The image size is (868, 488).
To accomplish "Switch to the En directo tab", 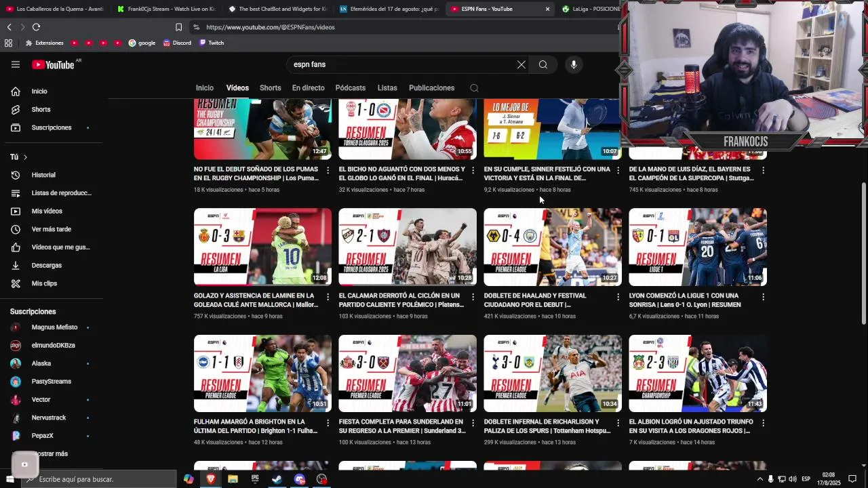I will [x=308, y=88].
